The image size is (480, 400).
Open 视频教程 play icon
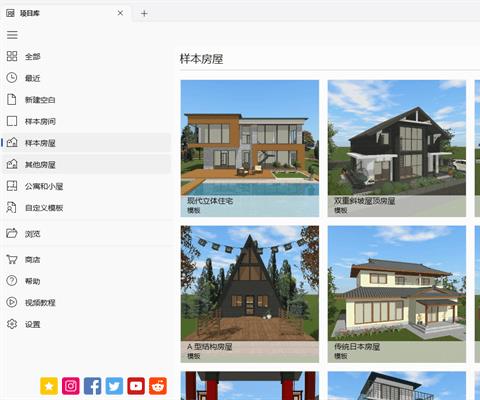(x=12, y=302)
